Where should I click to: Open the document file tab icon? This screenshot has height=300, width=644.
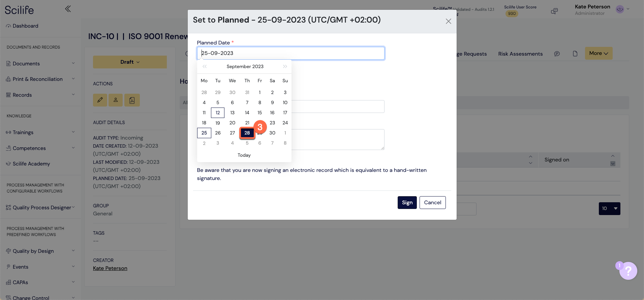tap(575, 54)
